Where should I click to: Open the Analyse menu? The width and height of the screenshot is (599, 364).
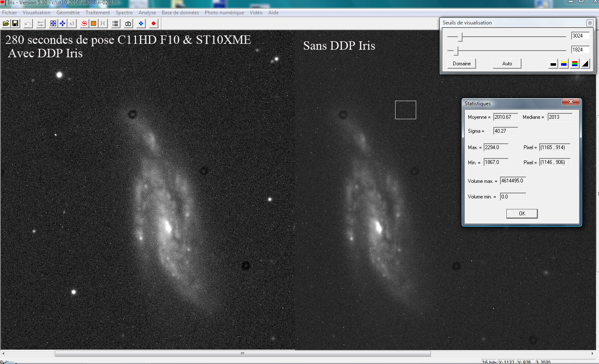pos(147,13)
